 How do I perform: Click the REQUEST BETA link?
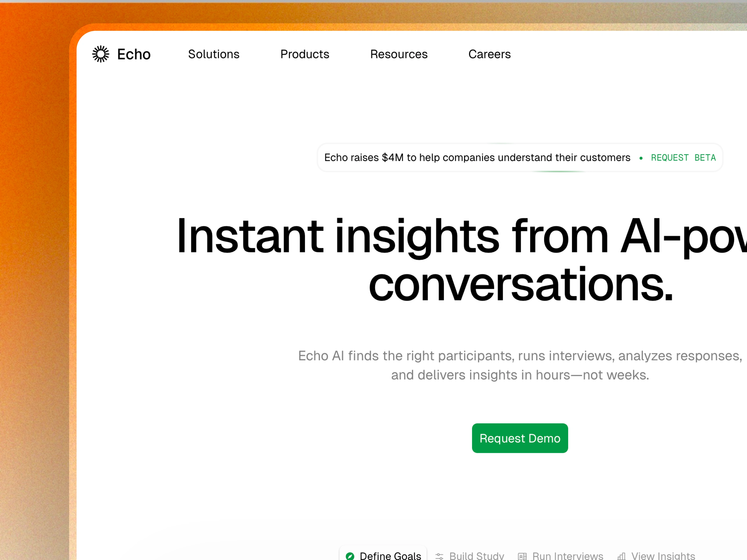click(683, 158)
